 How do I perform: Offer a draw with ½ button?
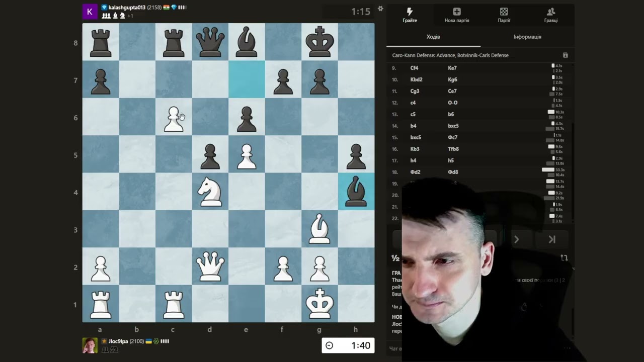tap(395, 258)
